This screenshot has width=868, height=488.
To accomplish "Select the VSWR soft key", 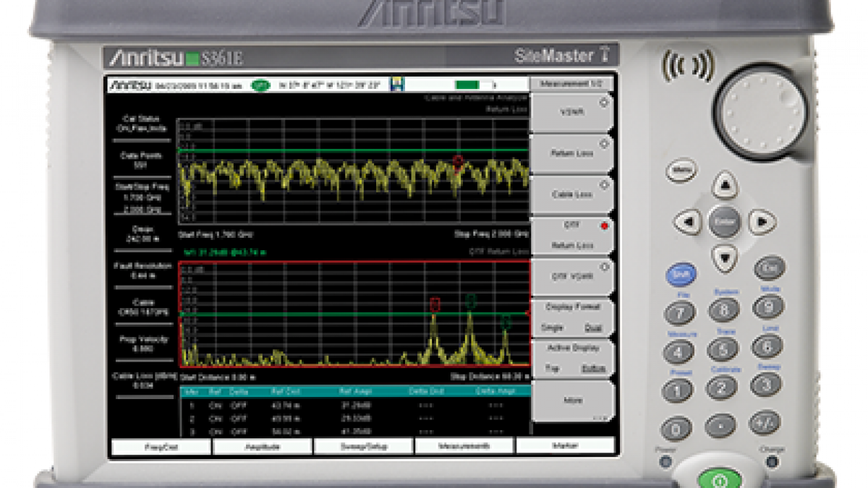I will [573, 112].
